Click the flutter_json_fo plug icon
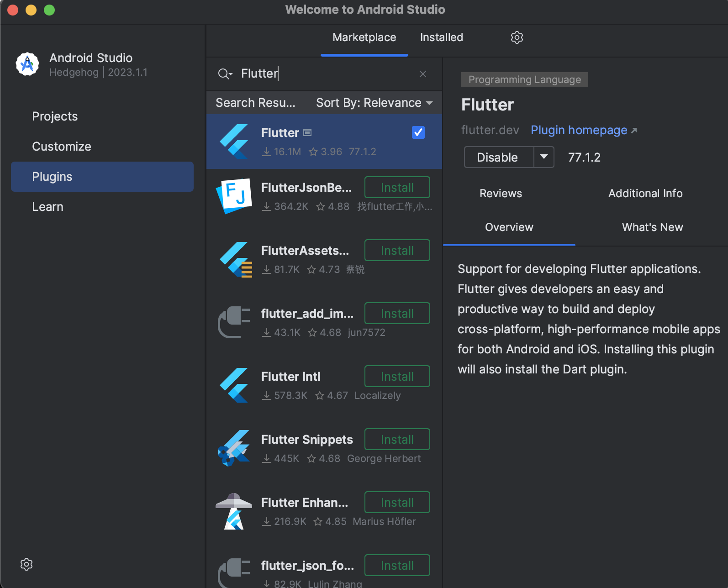This screenshot has width=728, height=588. click(x=234, y=572)
